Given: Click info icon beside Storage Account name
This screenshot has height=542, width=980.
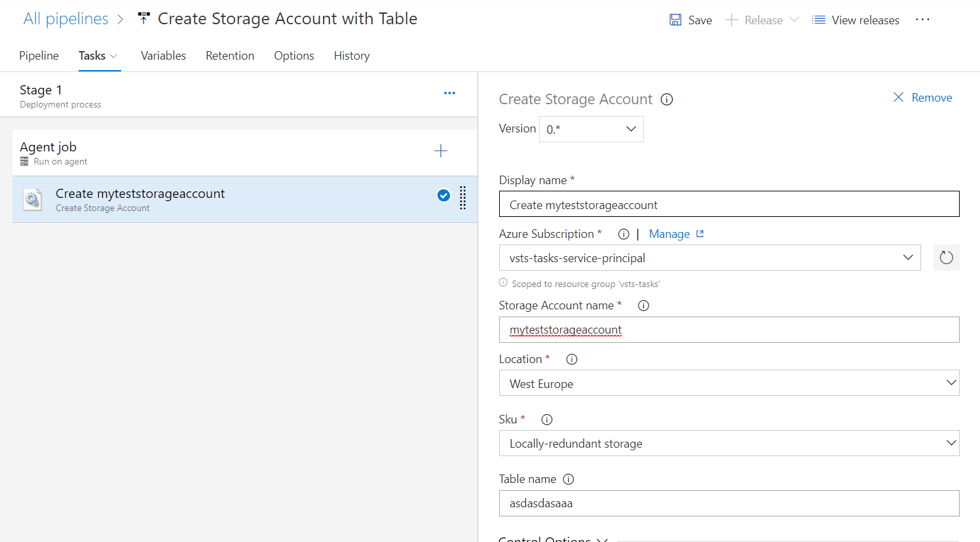Looking at the screenshot, I should pyautogui.click(x=643, y=305).
